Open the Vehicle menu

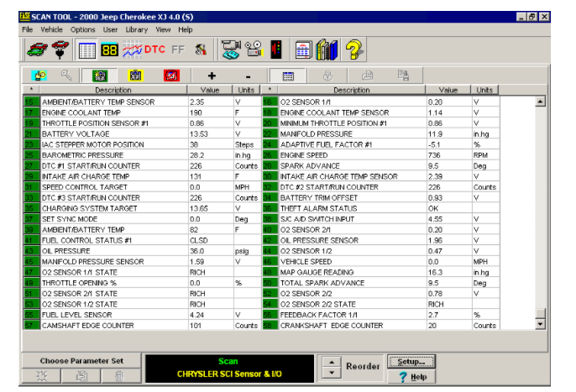click(x=51, y=29)
